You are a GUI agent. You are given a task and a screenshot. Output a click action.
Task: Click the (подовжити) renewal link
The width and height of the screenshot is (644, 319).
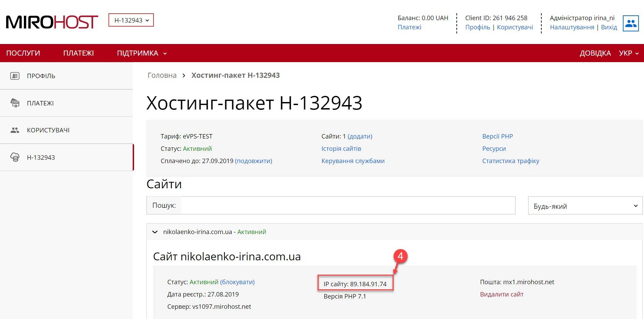click(253, 161)
